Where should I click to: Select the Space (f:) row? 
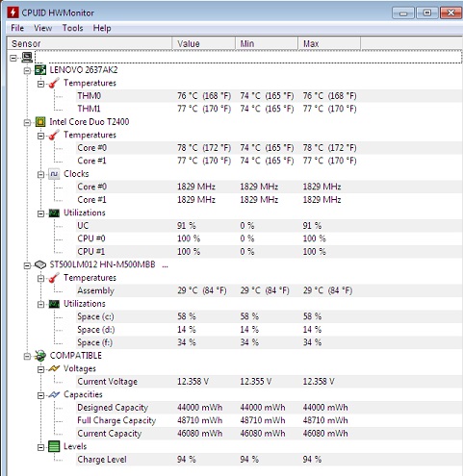tap(269, 342)
